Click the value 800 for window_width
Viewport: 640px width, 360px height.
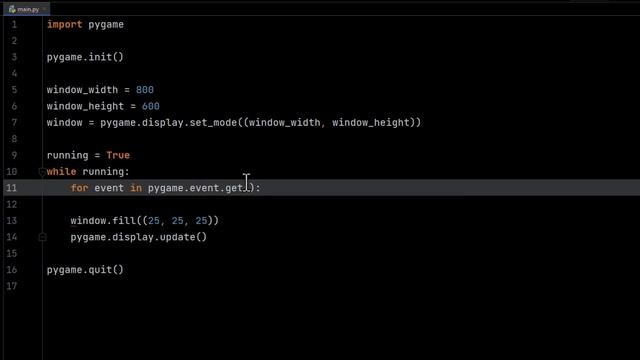145,90
